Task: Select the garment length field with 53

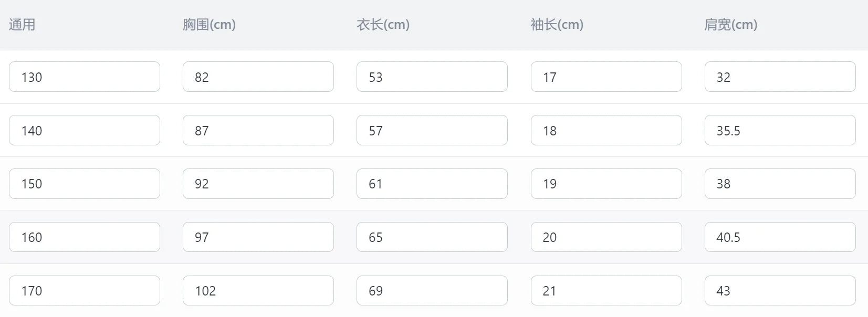Action: pyautogui.click(x=432, y=77)
